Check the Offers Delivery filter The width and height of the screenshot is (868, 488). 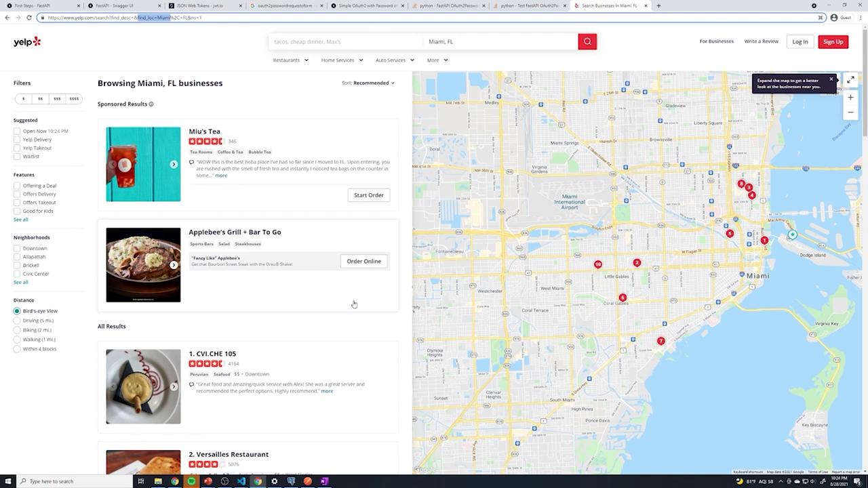17,195
